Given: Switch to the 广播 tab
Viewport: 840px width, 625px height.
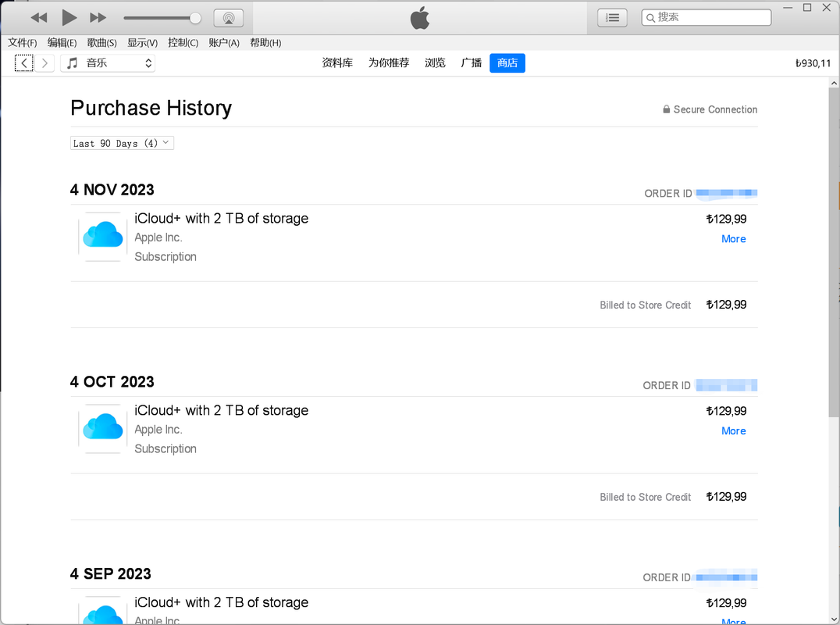Looking at the screenshot, I should 472,63.
